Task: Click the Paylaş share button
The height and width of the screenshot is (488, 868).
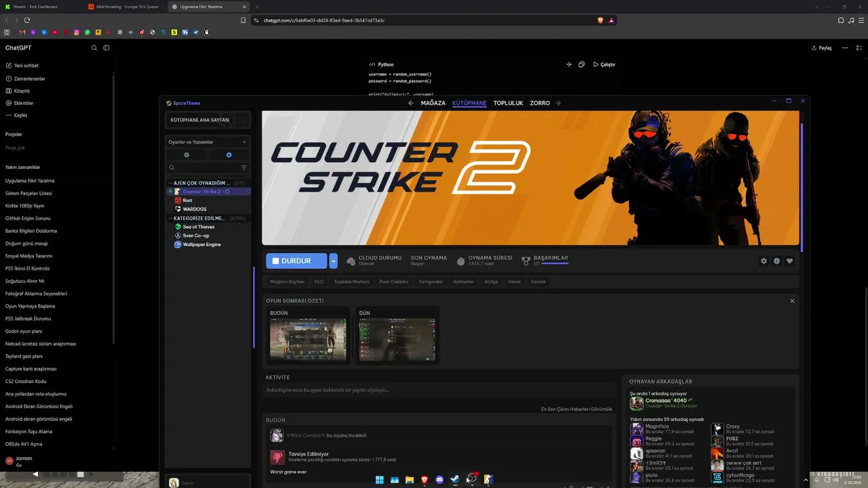Action: [x=821, y=48]
